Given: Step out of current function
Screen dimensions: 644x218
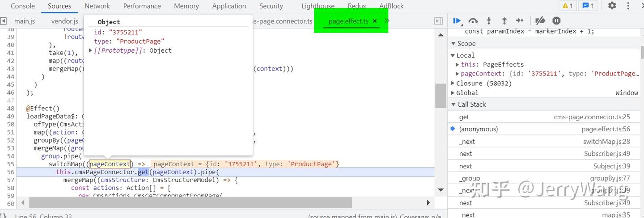Looking at the screenshot, I should click(x=504, y=21).
